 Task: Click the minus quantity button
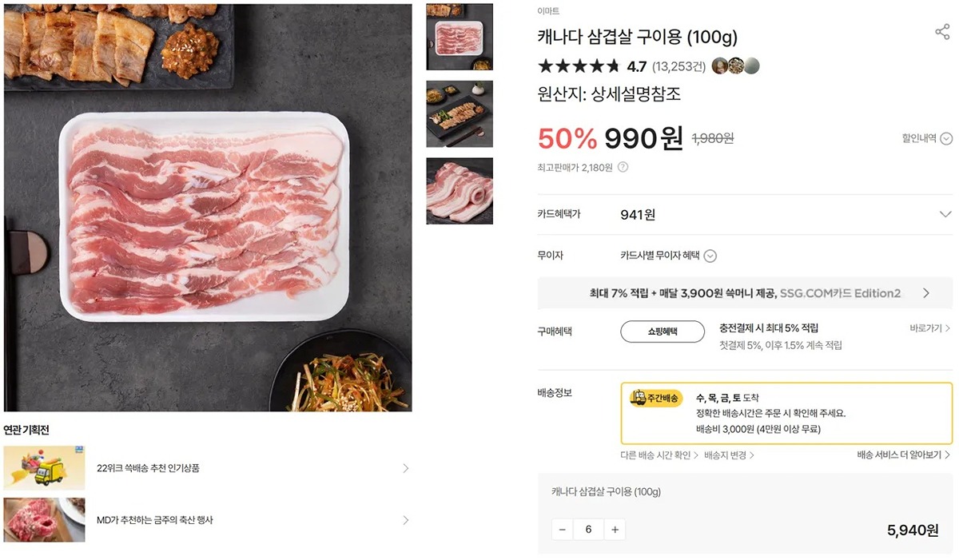click(563, 530)
